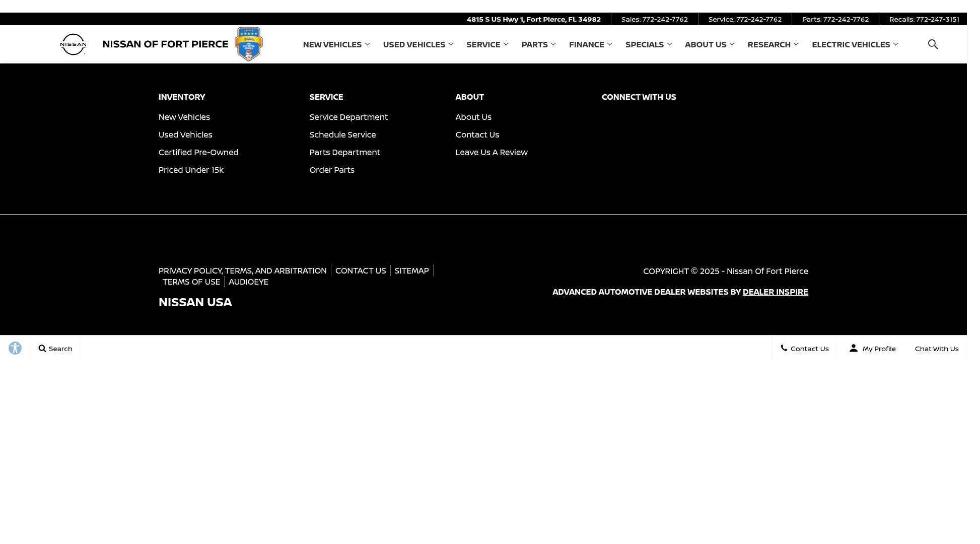The width and height of the screenshot is (980, 544).
Task: Open the Research dropdown menu
Action: pos(773,44)
